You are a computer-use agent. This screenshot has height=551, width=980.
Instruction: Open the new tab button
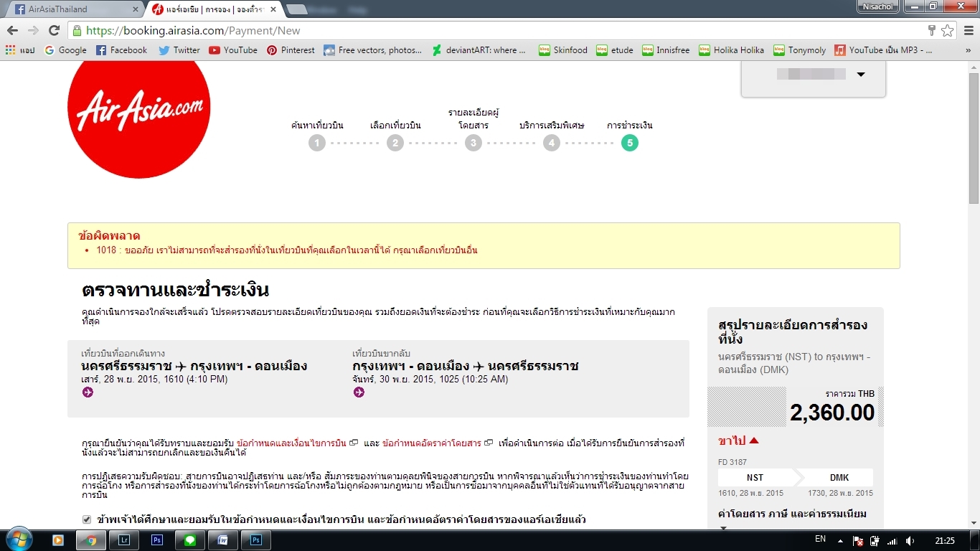tap(296, 10)
